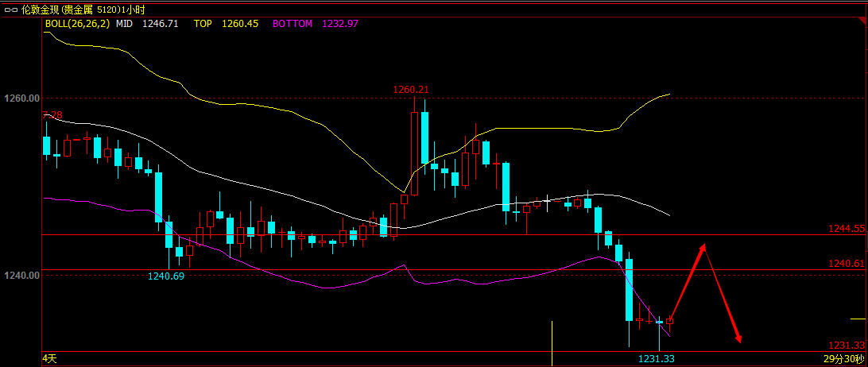This screenshot has height=367, width=868.
Task: Click the cyan 1231.33 low label
Action: (657, 359)
